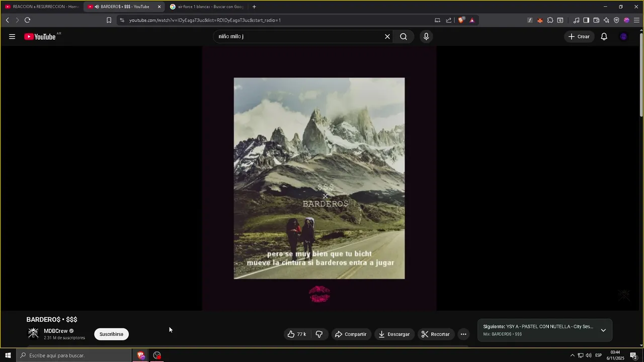The image size is (644, 362).
Task: Open the Crear upload menu
Action: (x=579, y=37)
